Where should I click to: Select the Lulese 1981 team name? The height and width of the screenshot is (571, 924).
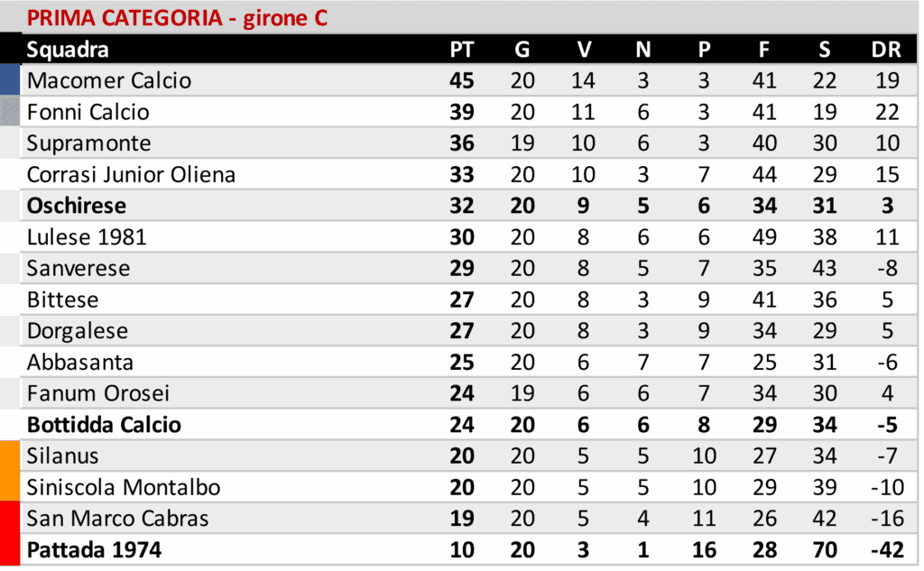87,237
